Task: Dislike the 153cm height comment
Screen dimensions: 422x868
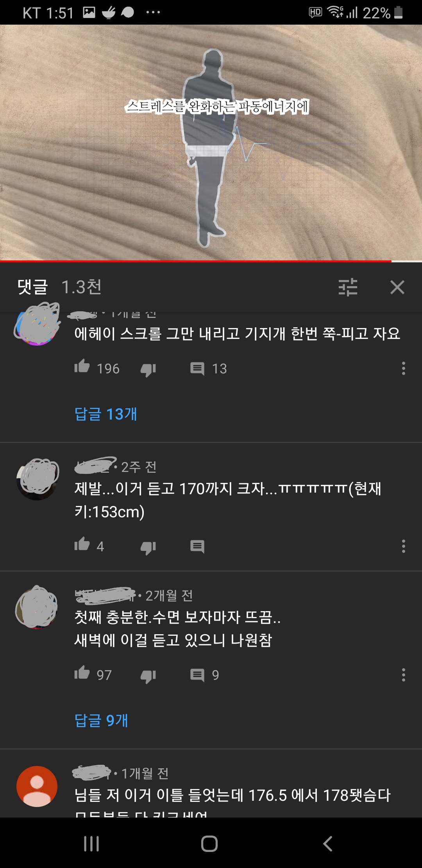Action: pos(148,547)
